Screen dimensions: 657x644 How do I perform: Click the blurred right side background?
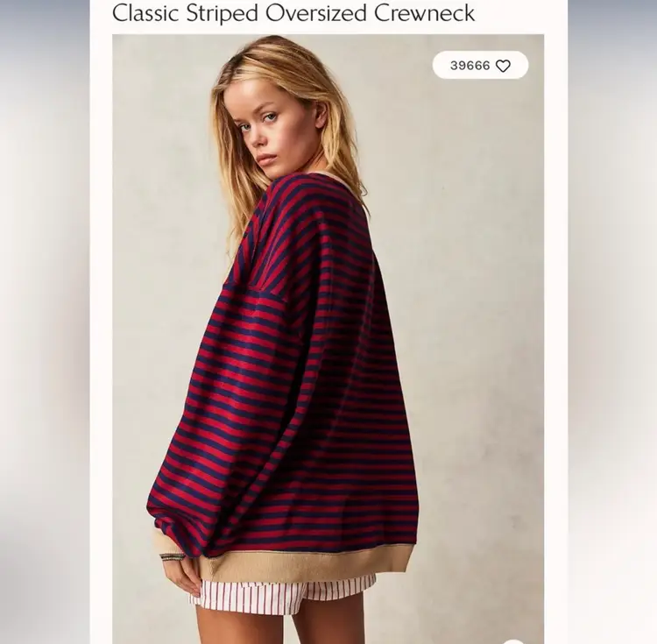coord(612,322)
